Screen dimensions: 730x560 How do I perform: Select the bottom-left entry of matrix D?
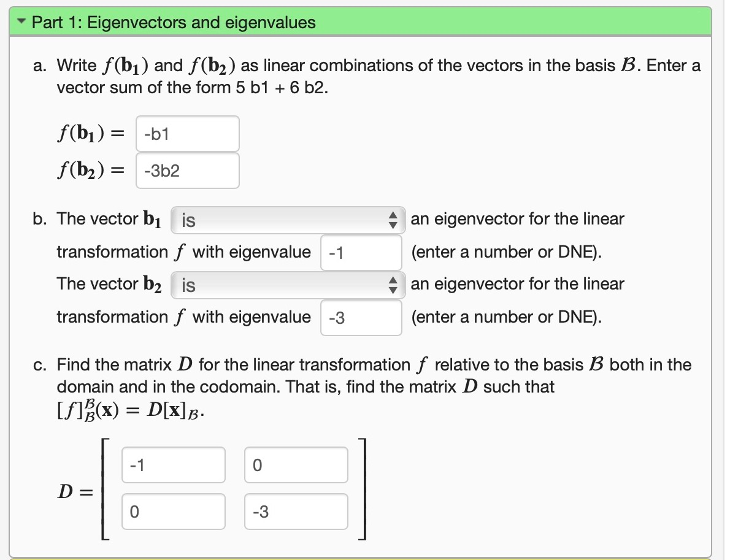(174, 512)
